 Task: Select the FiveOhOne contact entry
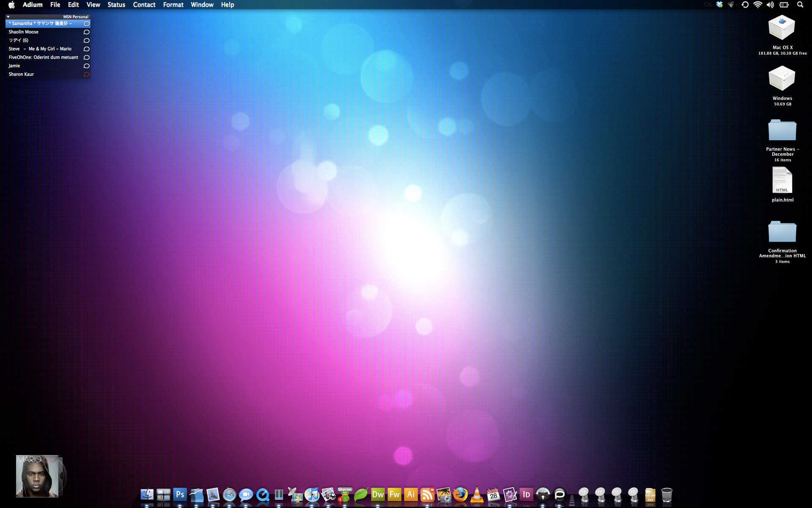pos(43,57)
